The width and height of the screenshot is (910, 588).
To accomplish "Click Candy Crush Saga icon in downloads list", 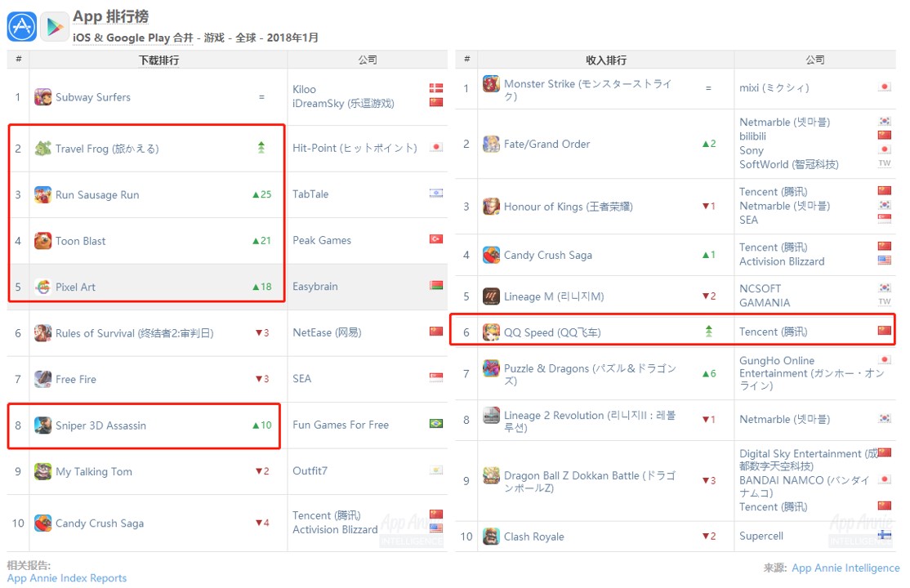I will coord(43,523).
